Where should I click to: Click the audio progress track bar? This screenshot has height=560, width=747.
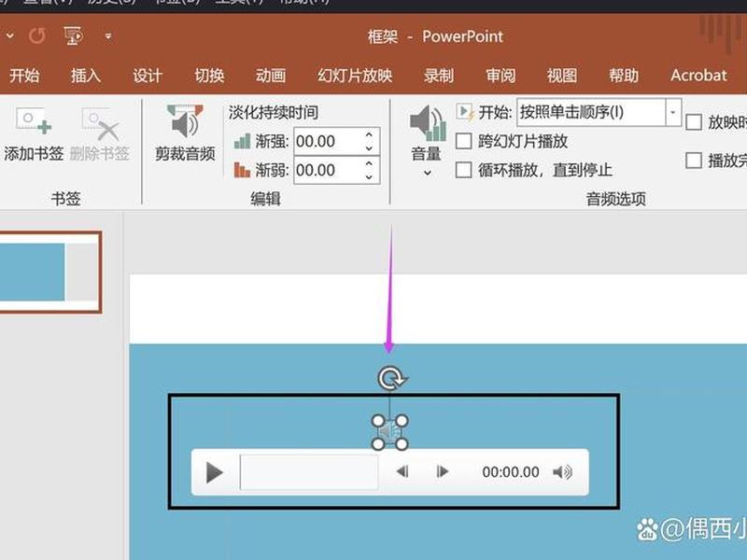(x=309, y=472)
